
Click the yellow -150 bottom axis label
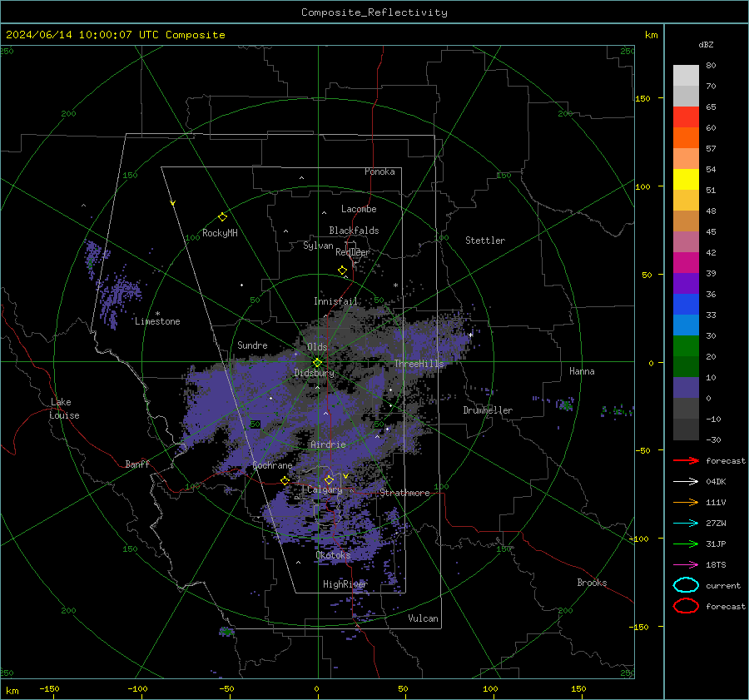click(x=49, y=688)
